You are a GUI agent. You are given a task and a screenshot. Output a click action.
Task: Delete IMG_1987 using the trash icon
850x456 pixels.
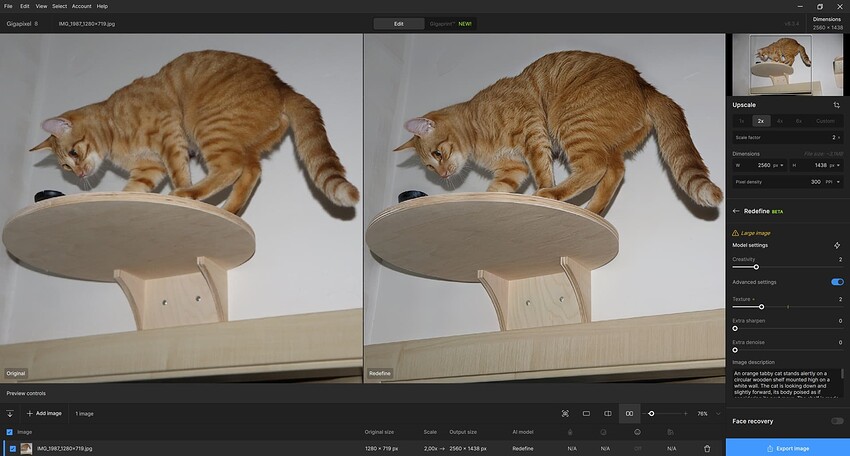click(707, 449)
